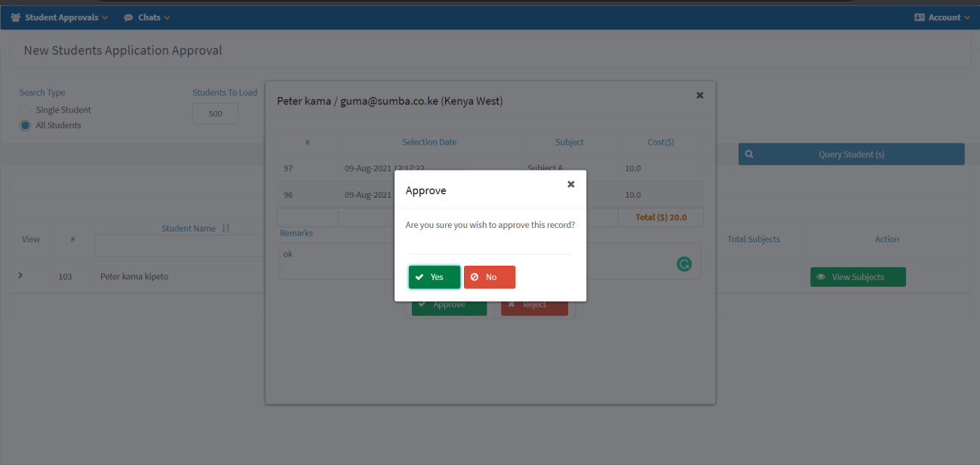Click No to cancel approval

click(x=490, y=277)
